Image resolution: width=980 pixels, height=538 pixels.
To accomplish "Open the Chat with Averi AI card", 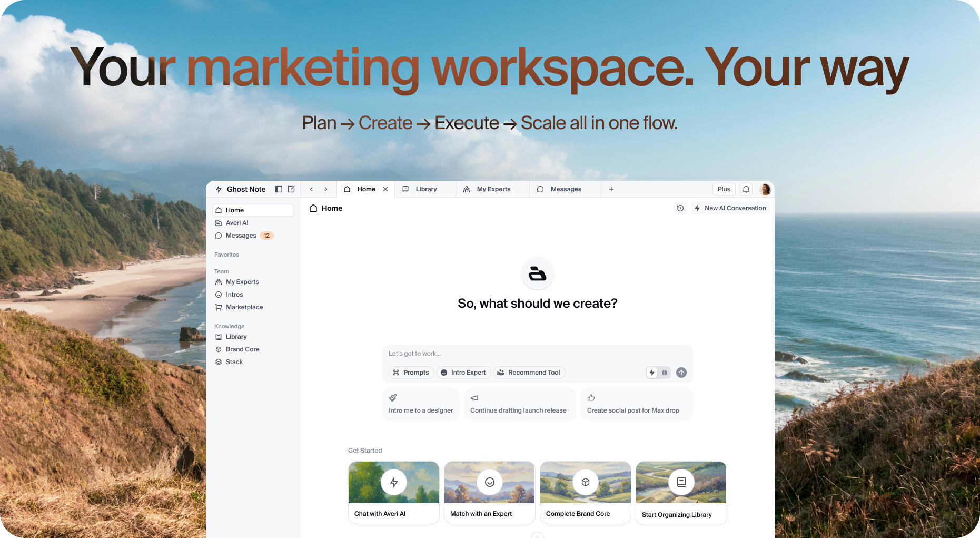I will (393, 492).
